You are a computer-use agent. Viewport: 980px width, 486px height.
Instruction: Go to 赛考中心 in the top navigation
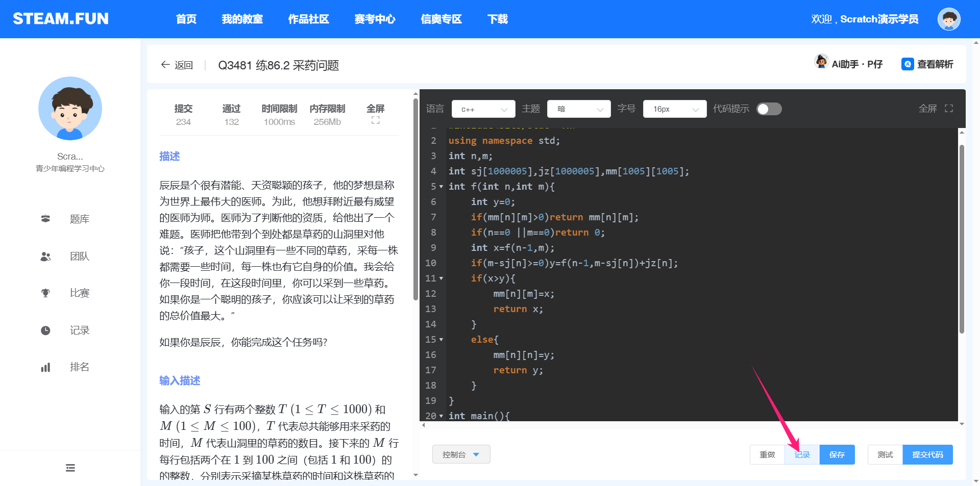coord(375,19)
